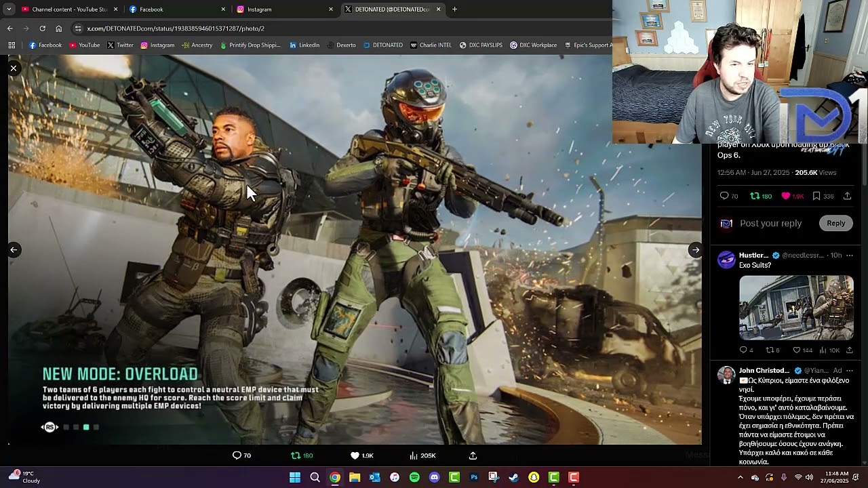Open more options on John Christod's ad

(849, 371)
